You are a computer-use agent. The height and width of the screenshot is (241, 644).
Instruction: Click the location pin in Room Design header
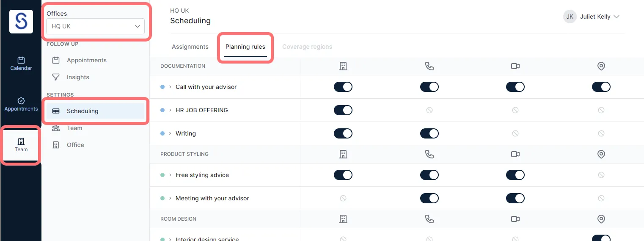[601, 219]
